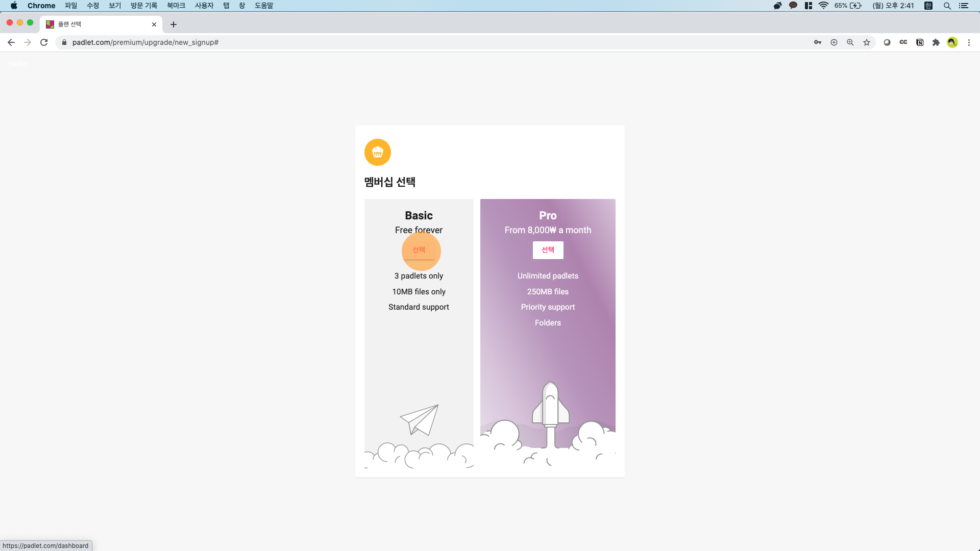Open the 도움말 menu
The width and height of the screenshot is (980, 551).
click(x=264, y=6)
